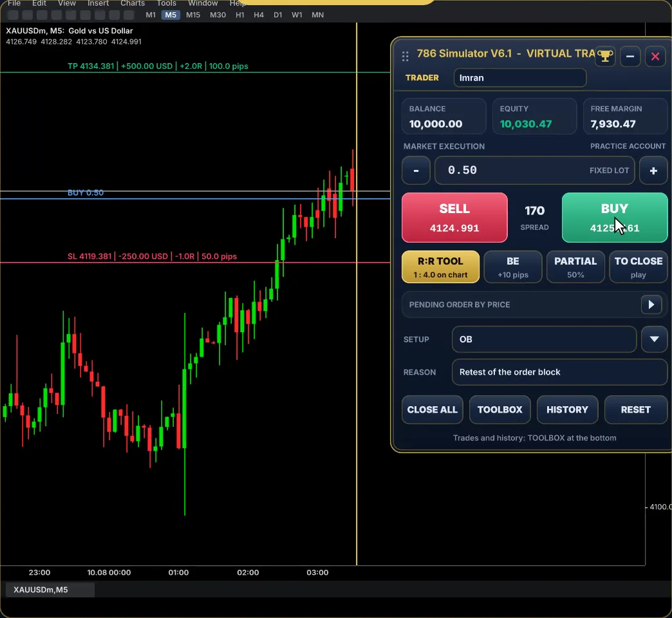672x618 pixels.
Task: Click the SL 4119.381 line label
Action: point(152,256)
